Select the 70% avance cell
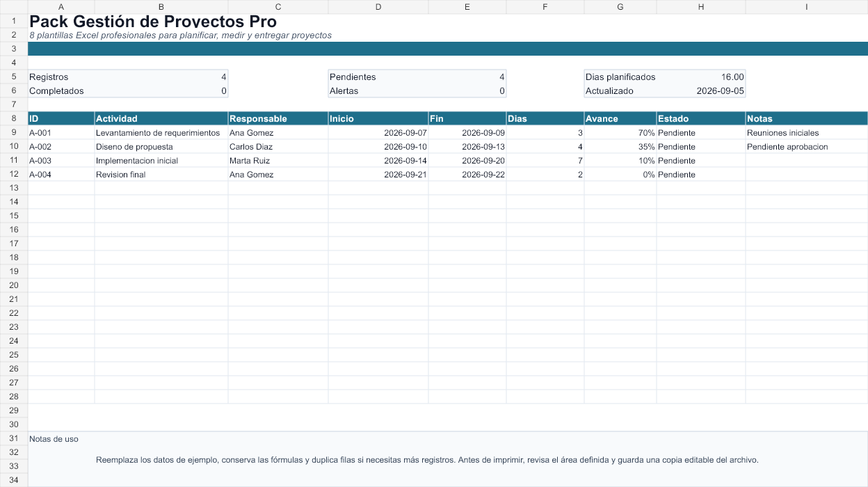 tap(620, 132)
